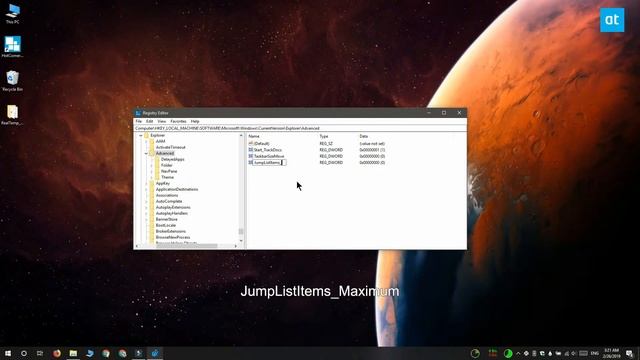Select the Explorer key folder

click(157, 136)
